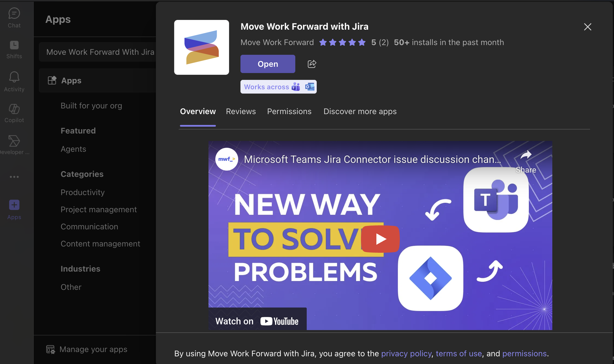Open the terms of use link
The image size is (614, 364).
click(x=459, y=354)
